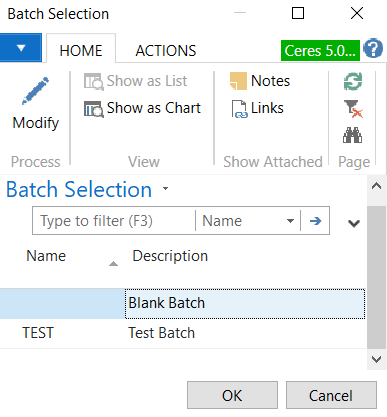Open the blue application menu dropdown

[21, 48]
